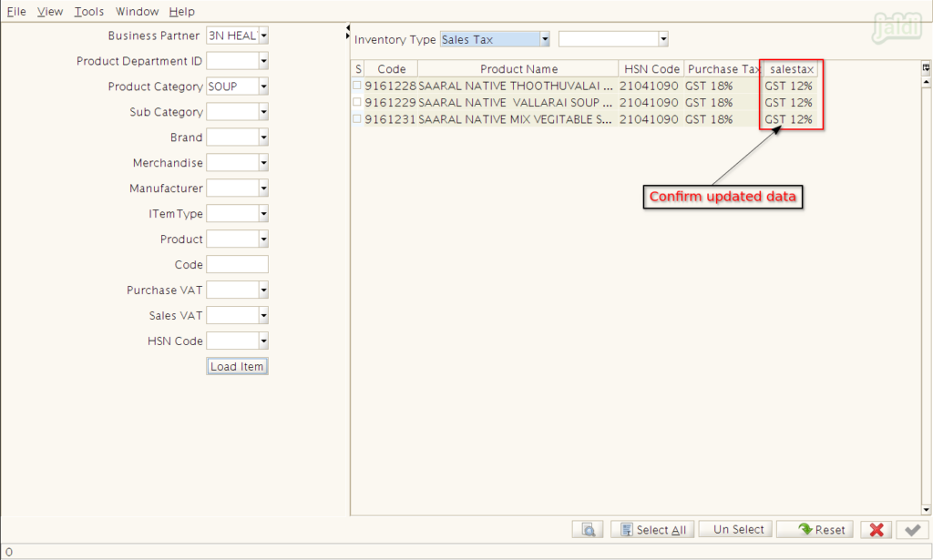The width and height of the screenshot is (933, 560).
Task: Collapse the splitter panel arrow
Action: (x=347, y=28)
